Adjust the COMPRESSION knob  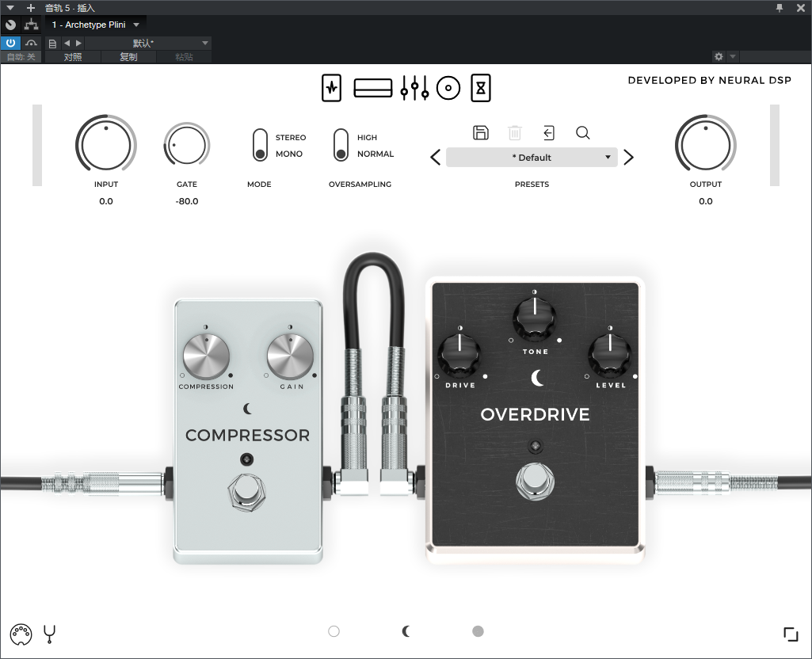point(206,356)
